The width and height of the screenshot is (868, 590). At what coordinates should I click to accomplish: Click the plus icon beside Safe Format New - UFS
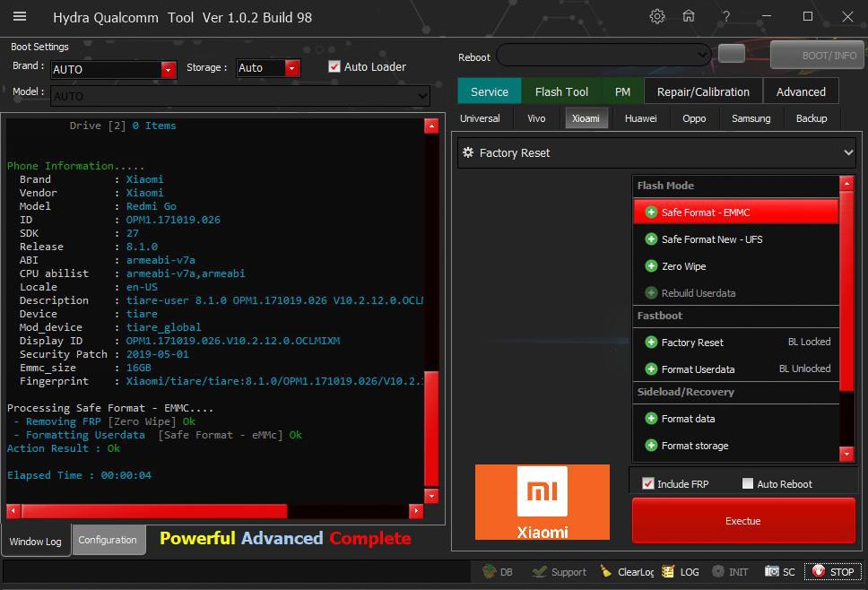[x=651, y=239]
